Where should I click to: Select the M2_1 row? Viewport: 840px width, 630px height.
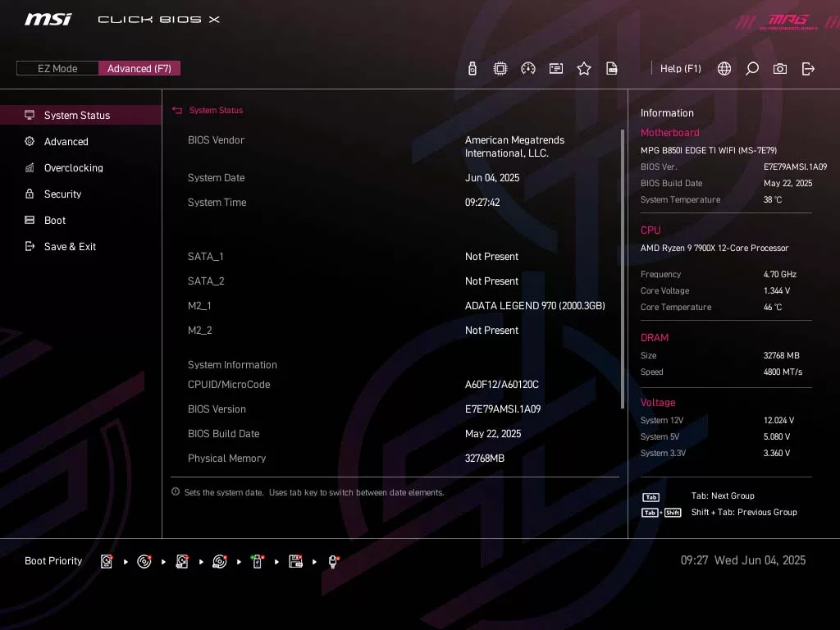pyautogui.click(x=395, y=306)
